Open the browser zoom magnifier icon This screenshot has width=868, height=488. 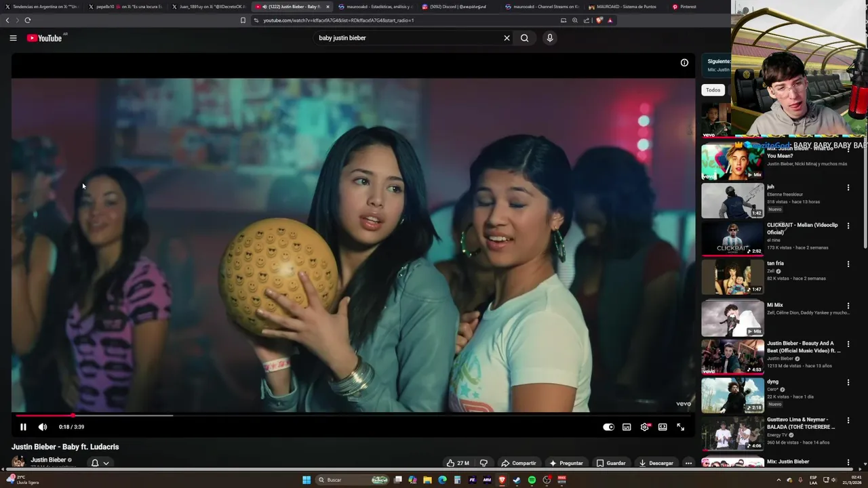point(575,20)
